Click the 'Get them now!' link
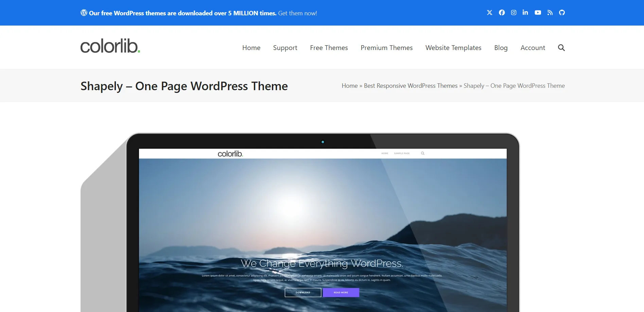The height and width of the screenshot is (312, 644). pos(297,13)
